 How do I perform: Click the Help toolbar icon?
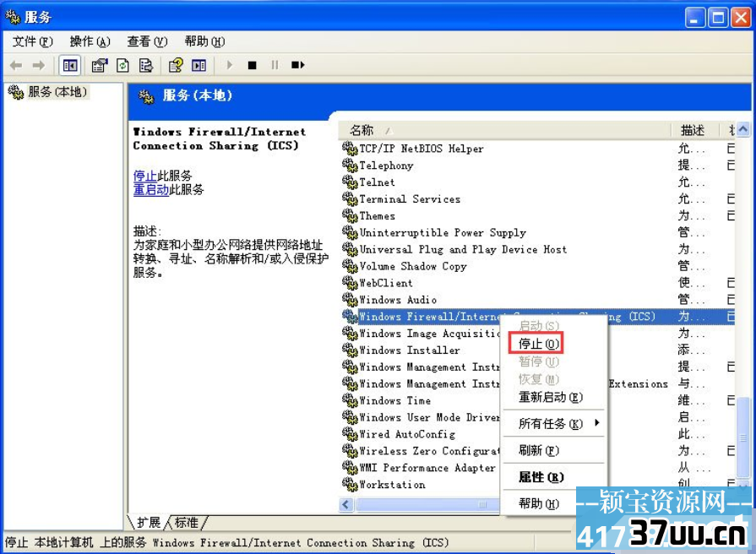(176, 65)
